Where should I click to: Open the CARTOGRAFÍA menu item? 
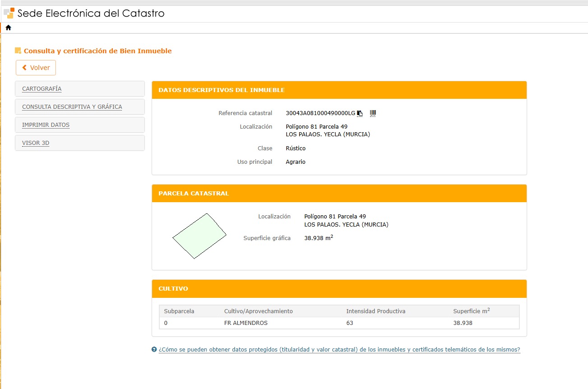pyautogui.click(x=80, y=89)
